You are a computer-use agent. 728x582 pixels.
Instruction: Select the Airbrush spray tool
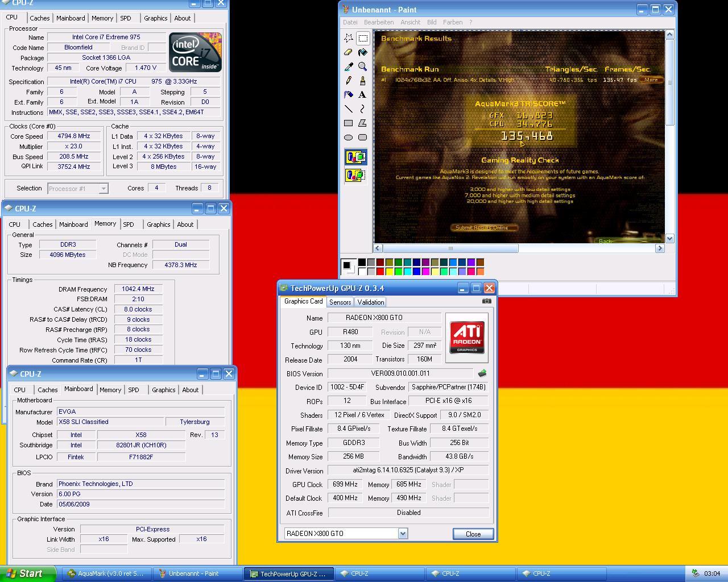349,95
